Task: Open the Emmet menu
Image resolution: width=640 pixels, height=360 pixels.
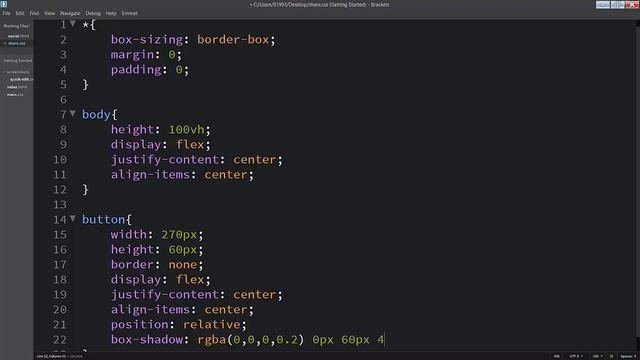Action: (x=130, y=13)
